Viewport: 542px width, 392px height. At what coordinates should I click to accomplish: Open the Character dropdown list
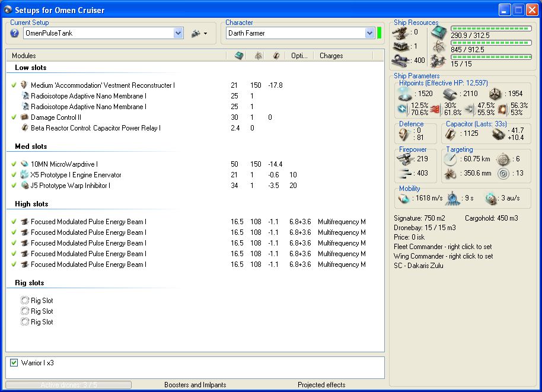click(370, 33)
